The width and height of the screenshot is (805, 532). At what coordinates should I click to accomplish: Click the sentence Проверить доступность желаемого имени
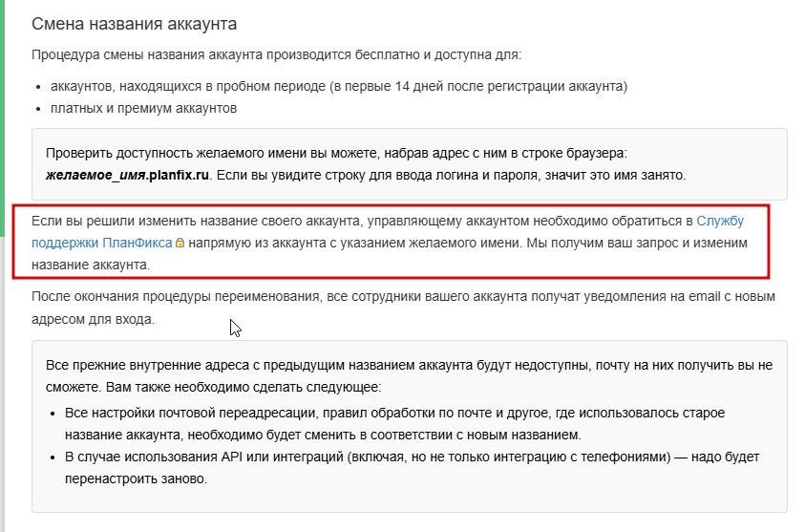(336, 153)
